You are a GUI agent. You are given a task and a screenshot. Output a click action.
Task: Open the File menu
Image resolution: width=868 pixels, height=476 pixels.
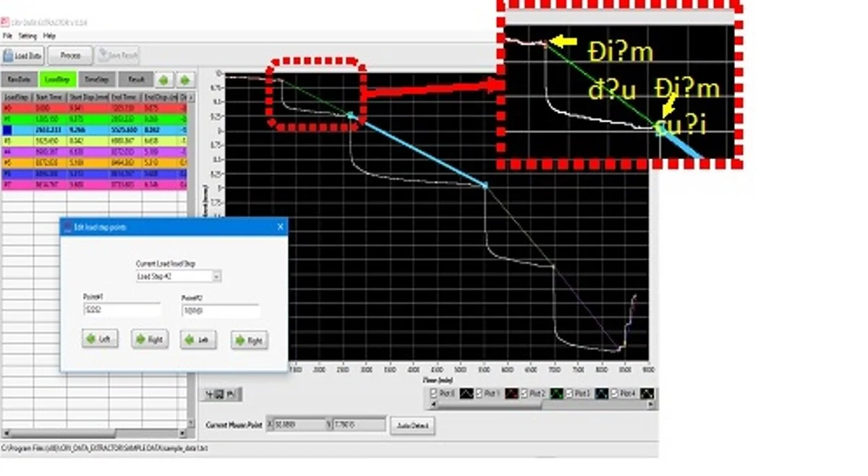pos(7,35)
